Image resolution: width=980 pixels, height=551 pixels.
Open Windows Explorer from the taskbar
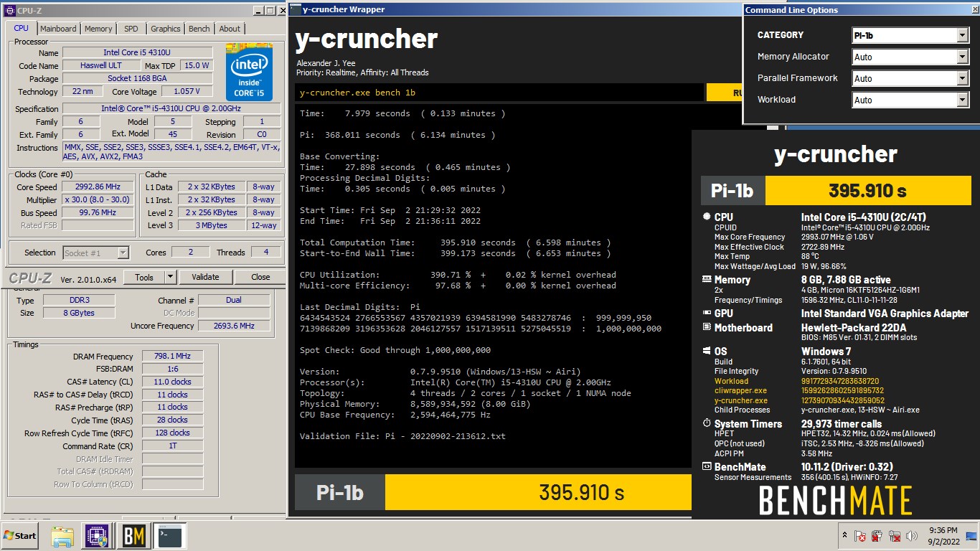point(63,536)
